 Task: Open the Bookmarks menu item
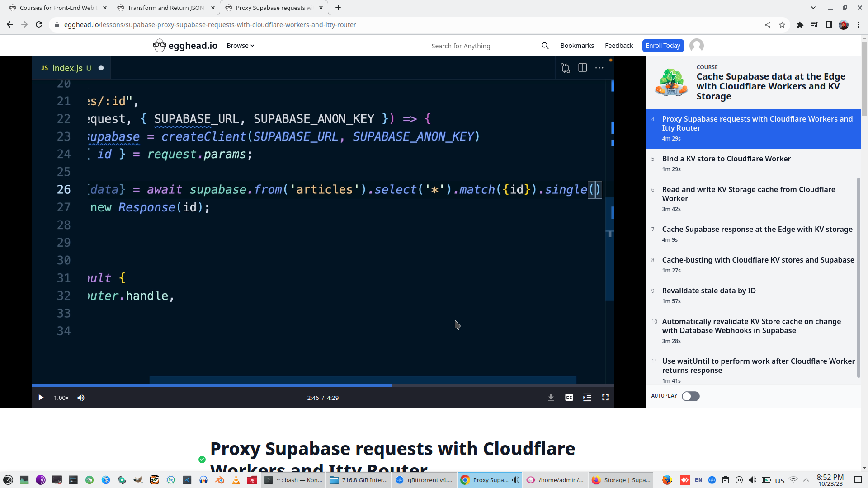tap(577, 46)
